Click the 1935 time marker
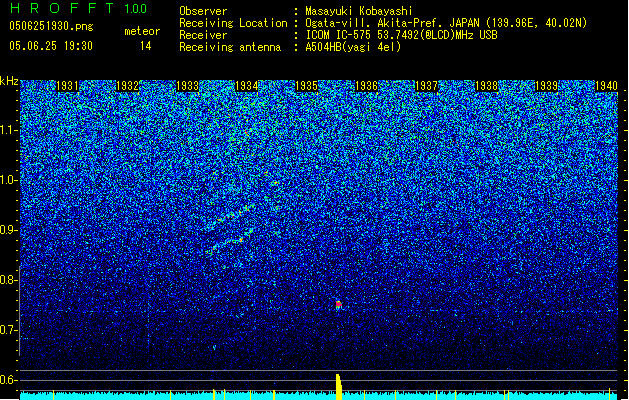 point(306,86)
